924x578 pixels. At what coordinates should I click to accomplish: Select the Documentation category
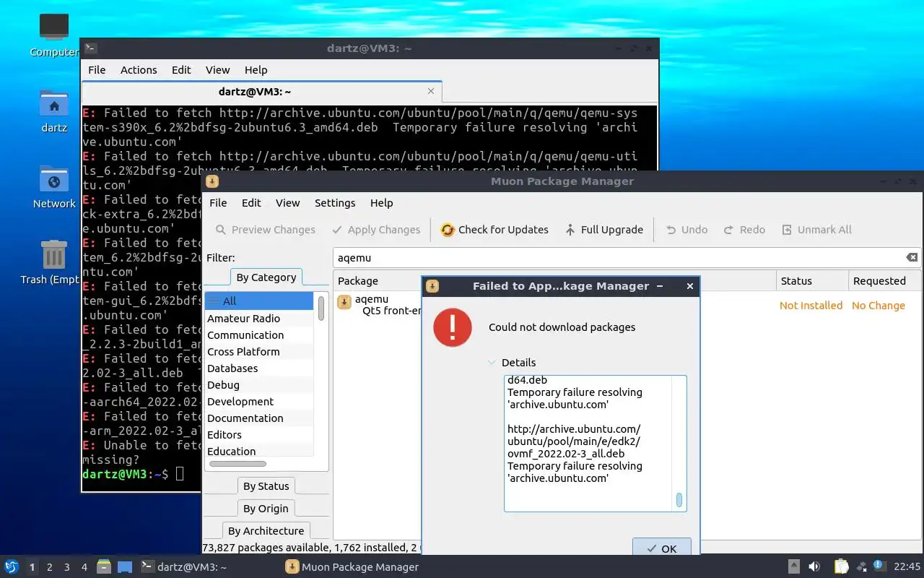[259, 418]
